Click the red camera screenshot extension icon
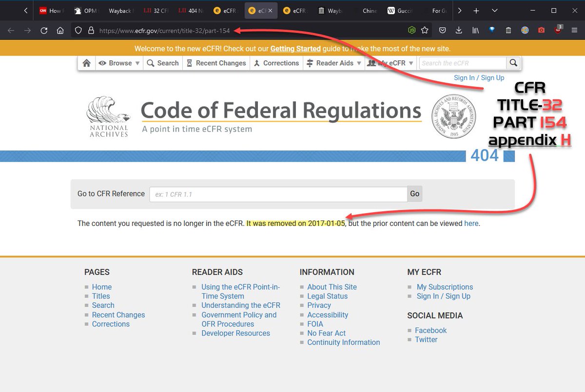The image size is (585, 392). click(541, 30)
